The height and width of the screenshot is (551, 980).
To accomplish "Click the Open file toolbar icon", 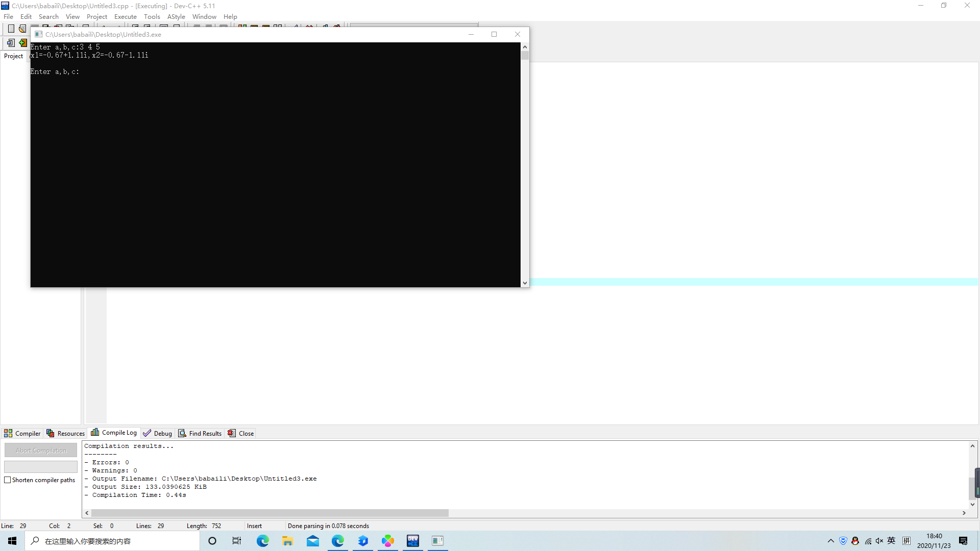I will click(x=22, y=29).
